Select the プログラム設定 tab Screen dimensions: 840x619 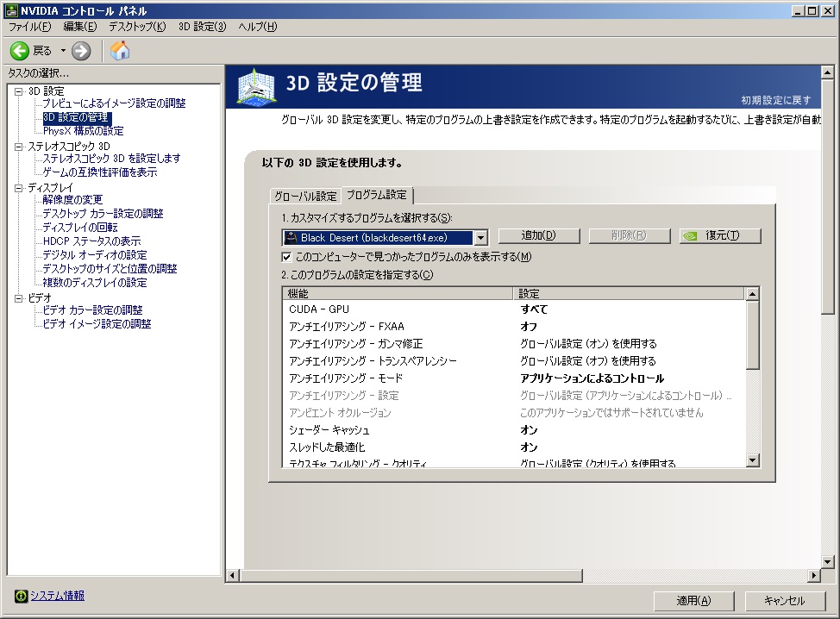377,195
